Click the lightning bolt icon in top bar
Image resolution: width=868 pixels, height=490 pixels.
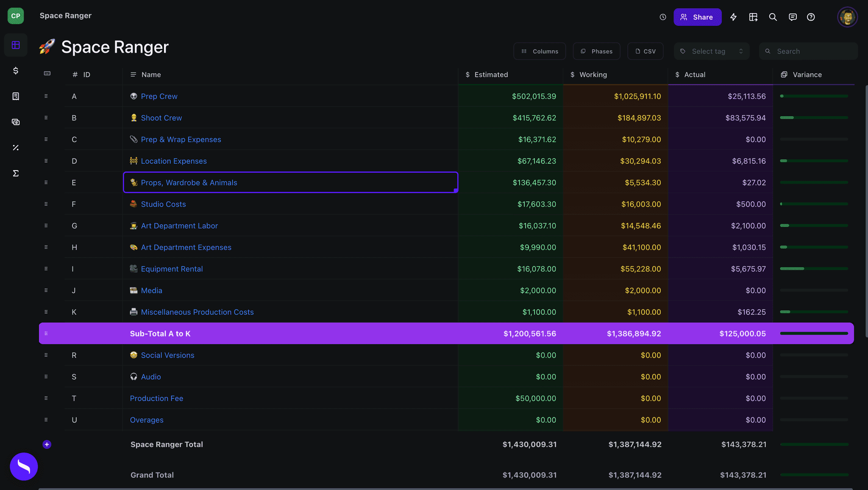pos(733,17)
